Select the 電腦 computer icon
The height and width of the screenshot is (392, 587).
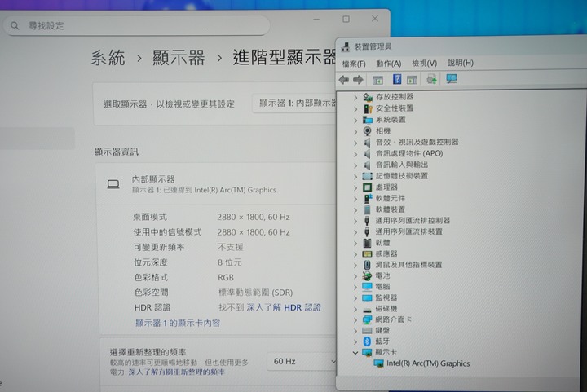point(367,287)
